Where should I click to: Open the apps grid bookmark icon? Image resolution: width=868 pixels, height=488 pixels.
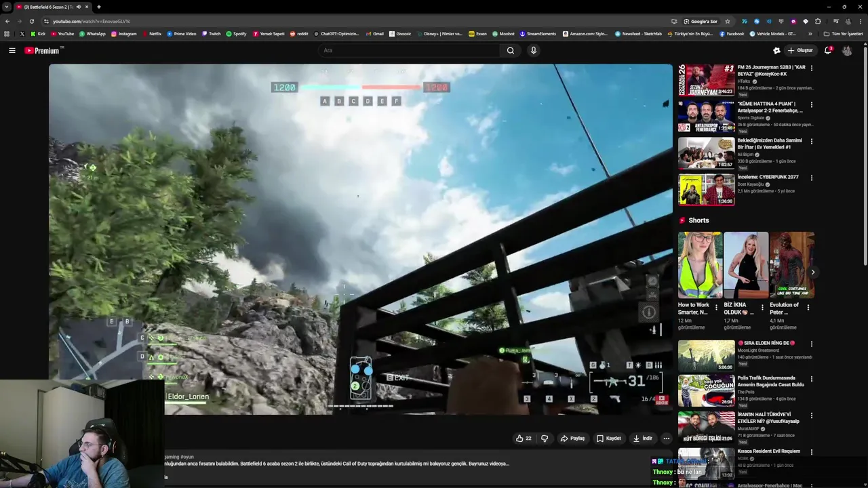point(7,33)
